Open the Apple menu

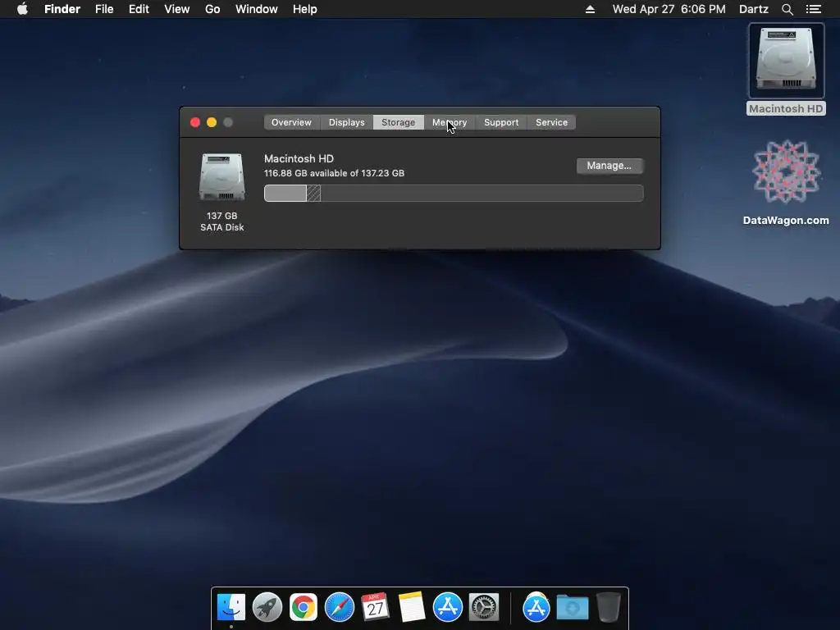point(22,9)
